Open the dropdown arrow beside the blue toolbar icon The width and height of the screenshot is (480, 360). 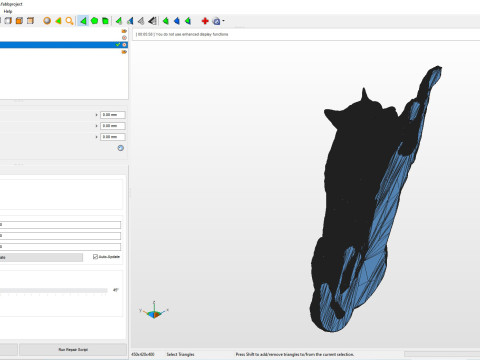(x=223, y=21)
